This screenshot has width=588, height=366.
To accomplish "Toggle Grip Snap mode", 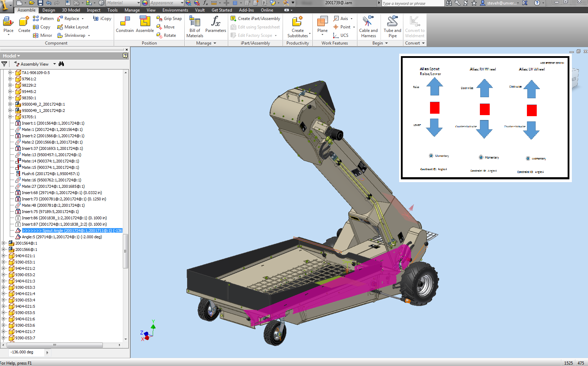I will click(159, 18).
